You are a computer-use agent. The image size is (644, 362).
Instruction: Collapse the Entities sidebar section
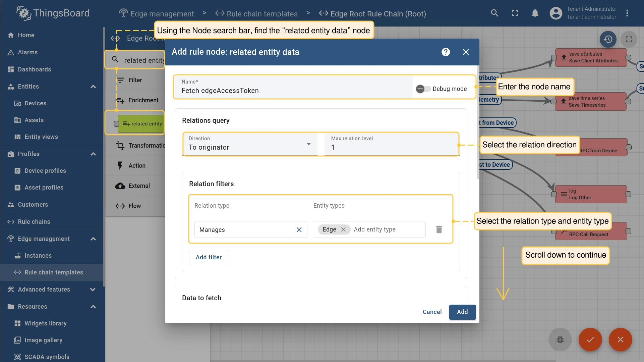tap(93, 87)
